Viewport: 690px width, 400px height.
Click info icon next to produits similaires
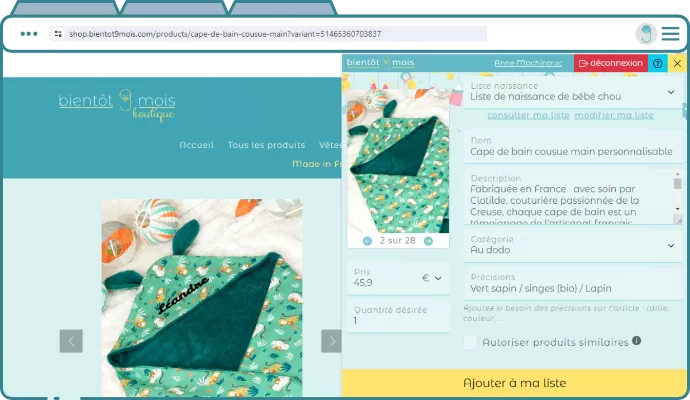636,340
